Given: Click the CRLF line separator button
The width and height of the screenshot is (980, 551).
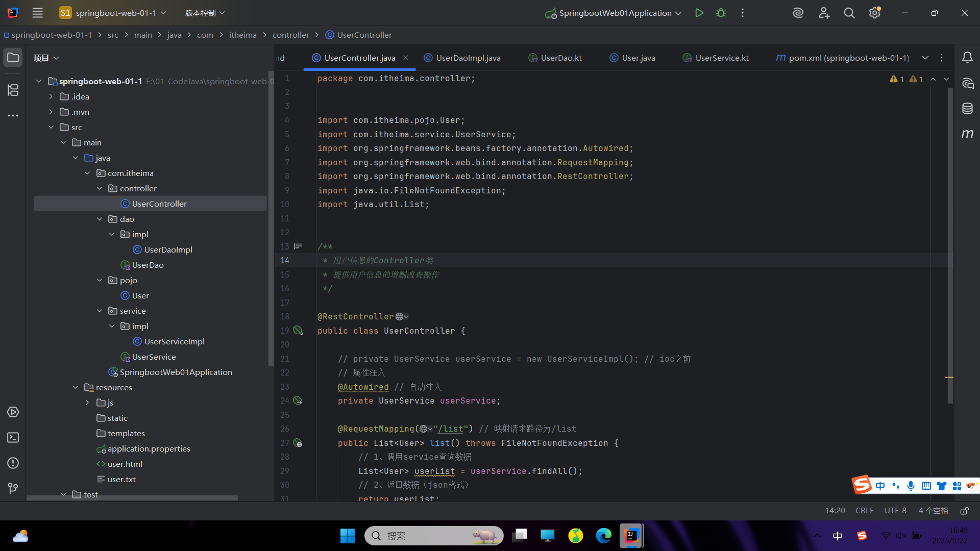Looking at the screenshot, I should tap(864, 511).
